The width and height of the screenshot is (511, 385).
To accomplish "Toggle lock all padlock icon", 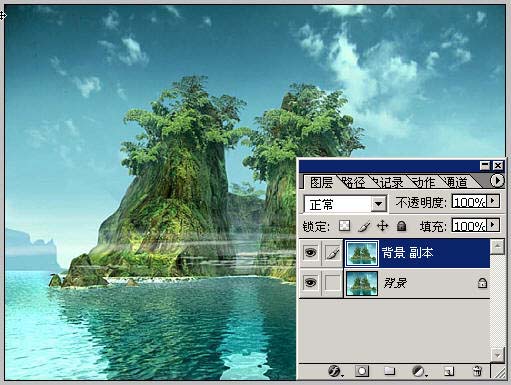I will 402,226.
